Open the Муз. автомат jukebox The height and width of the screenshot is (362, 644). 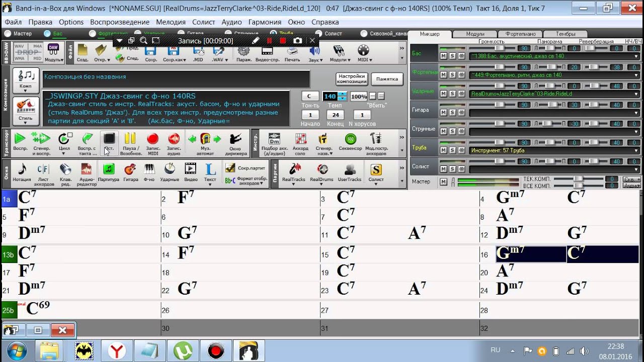click(205, 143)
